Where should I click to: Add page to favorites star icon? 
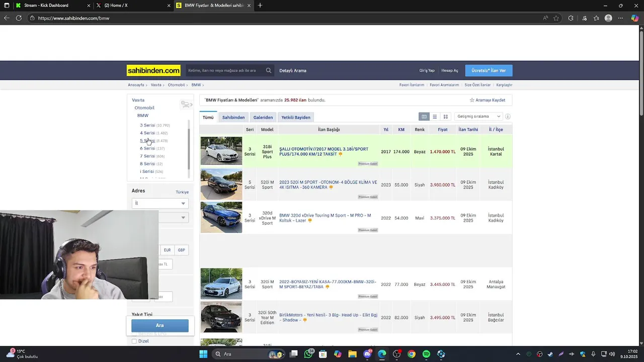(x=556, y=18)
